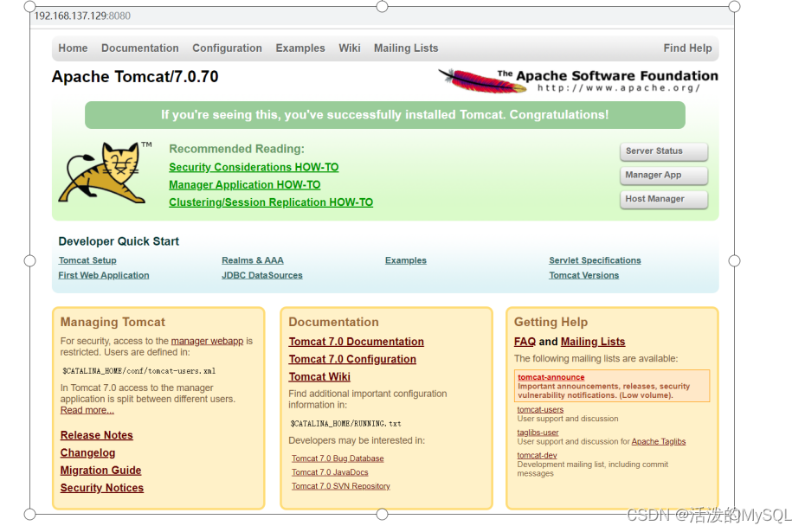Follow the First Web Application link
Viewport: 805px width, 532px height.
[104, 275]
